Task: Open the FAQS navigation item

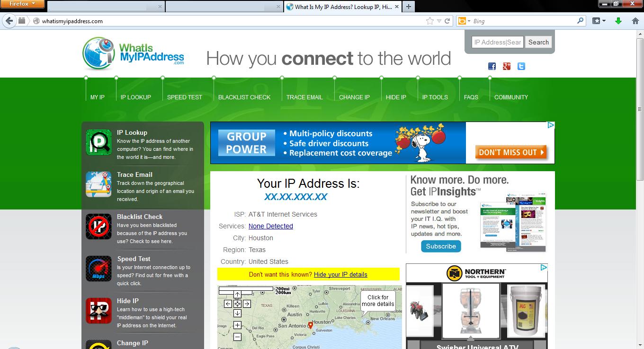Action: (x=471, y=97)
